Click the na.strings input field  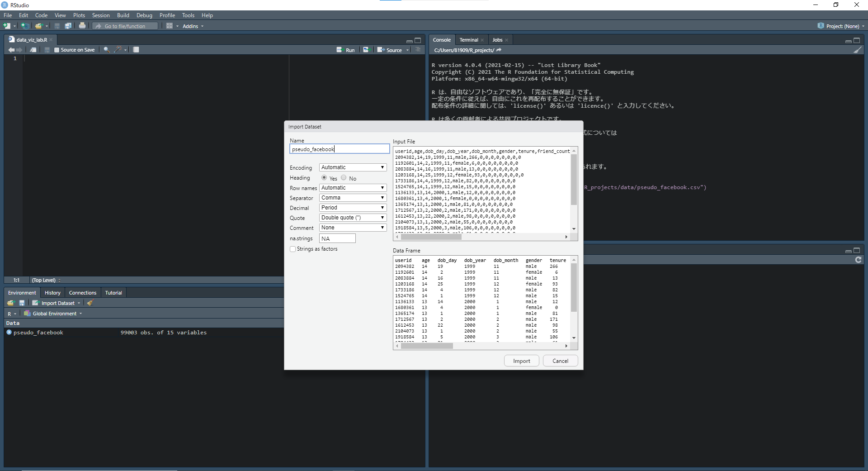pyautogui.click(x=337, y=238)
